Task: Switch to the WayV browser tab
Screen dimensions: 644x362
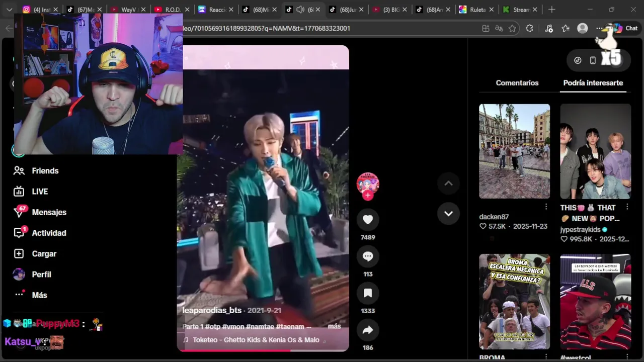Action: [128, 10]
